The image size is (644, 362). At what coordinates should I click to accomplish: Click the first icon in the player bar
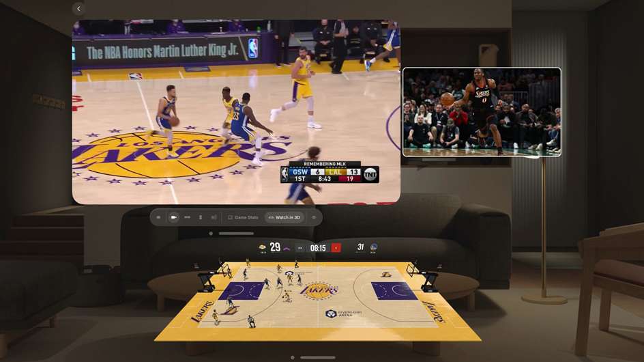(x=158, y=217)
